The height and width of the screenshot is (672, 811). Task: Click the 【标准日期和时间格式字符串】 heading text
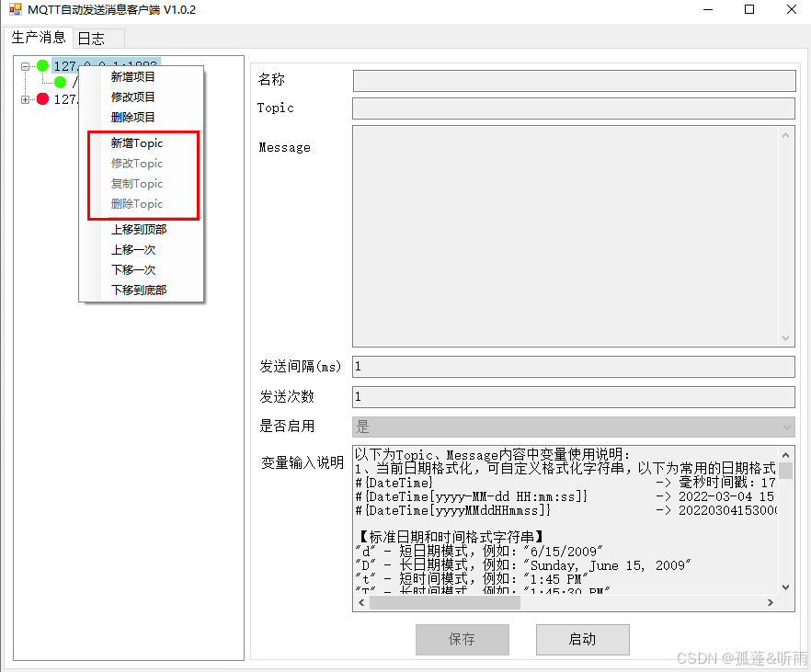[x=451, y=537]
